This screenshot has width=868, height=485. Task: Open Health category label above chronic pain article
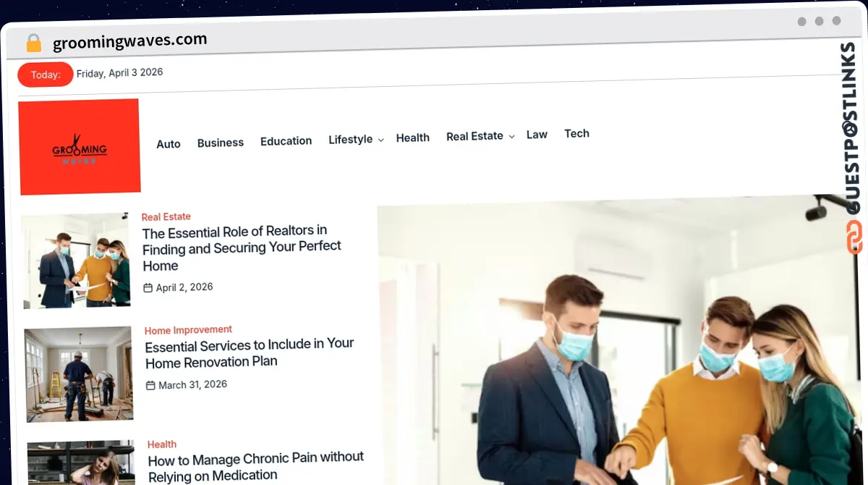coord(162,444)
